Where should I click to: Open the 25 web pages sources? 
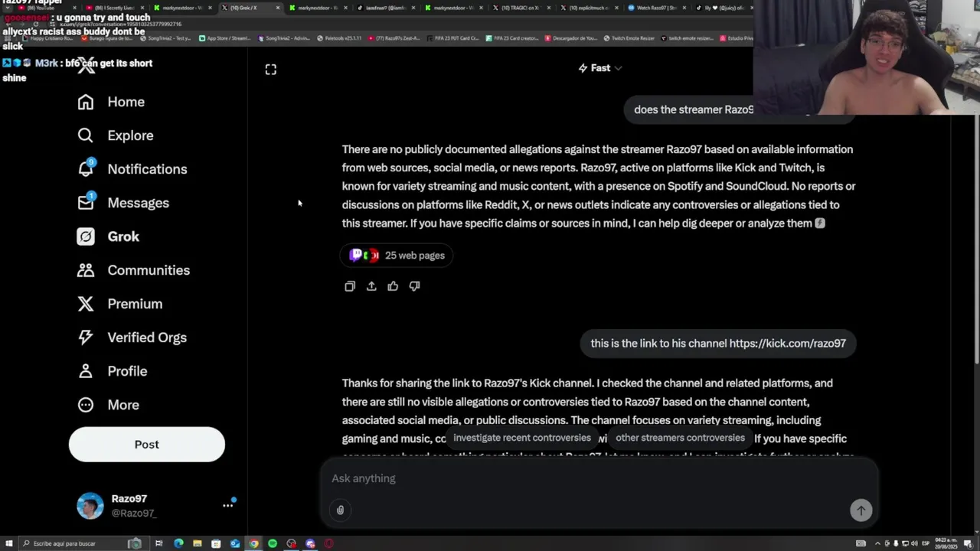[397, 256]
